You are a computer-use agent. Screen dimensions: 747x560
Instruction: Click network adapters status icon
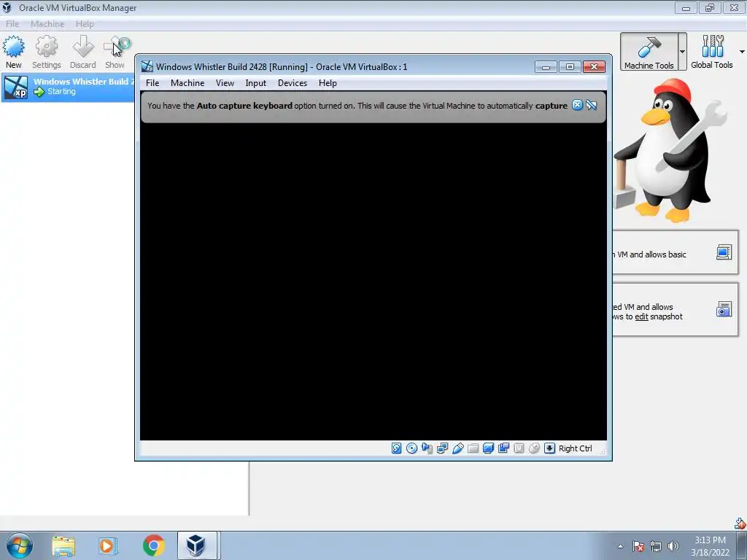(x=442, y=448)
